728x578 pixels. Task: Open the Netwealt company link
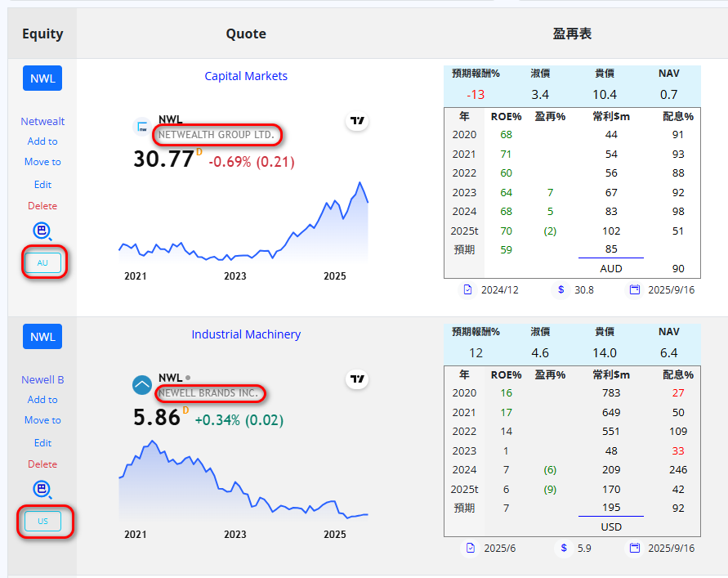[42, 121]
